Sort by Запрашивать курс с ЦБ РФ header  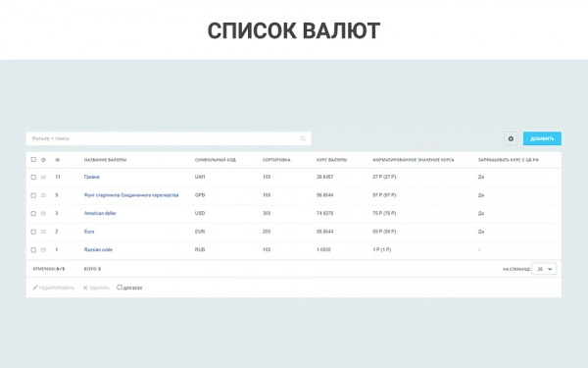click(x=509, y=160)
